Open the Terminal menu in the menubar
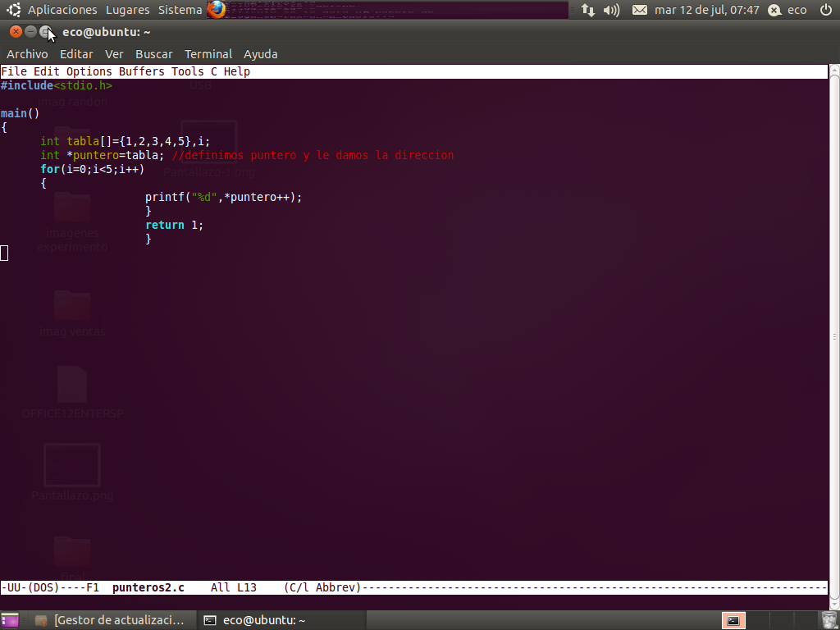 208,54
